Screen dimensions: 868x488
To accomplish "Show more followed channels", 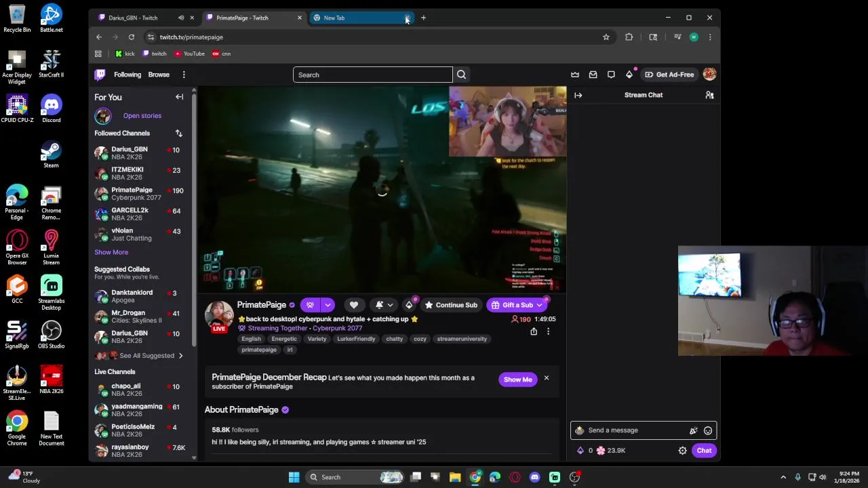I will point(111,252).
